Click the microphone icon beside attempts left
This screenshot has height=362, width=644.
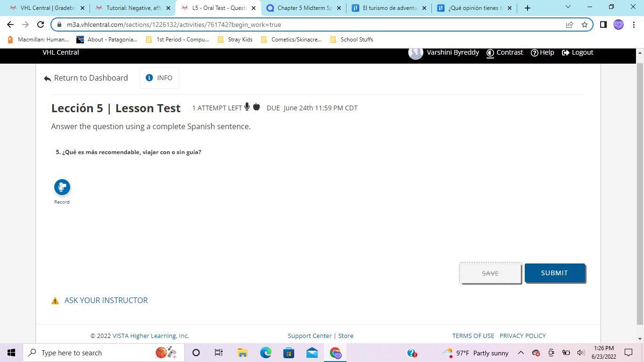click(x=247, y=107)
